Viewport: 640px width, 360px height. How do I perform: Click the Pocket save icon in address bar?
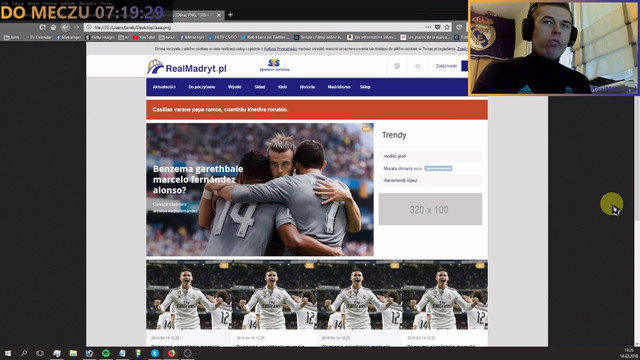437,27
